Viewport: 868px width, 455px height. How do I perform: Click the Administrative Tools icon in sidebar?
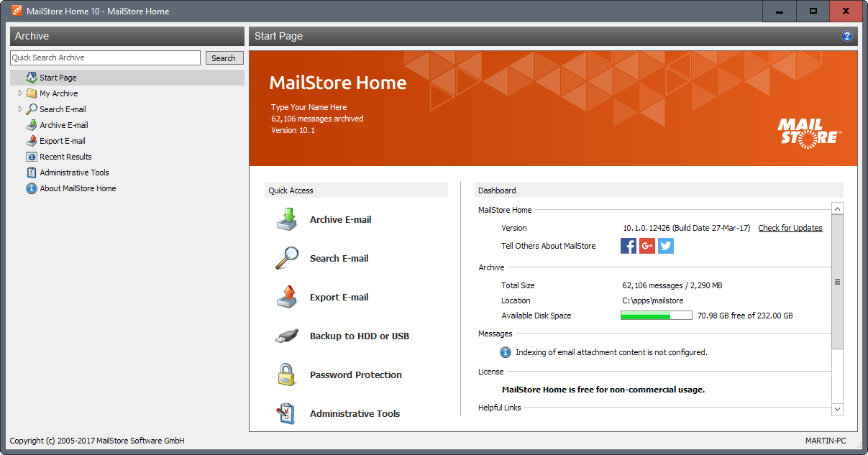pos(32,173)
